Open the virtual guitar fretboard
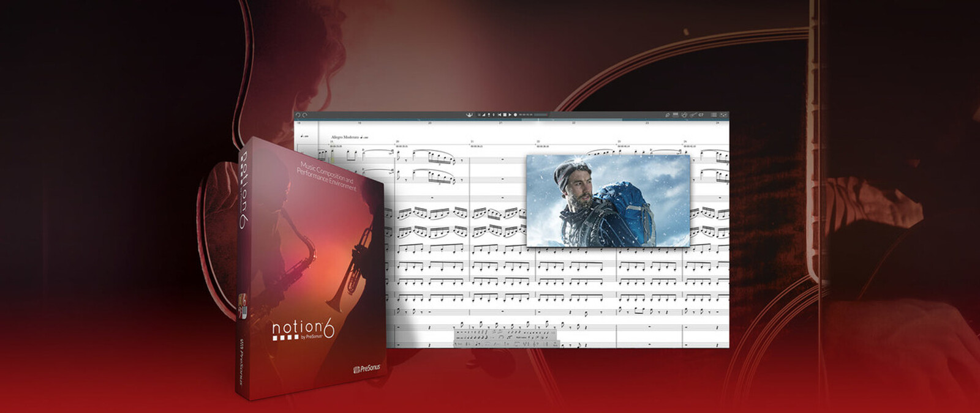Image resolution: width=980 pixels, height=413 pixels. coord(693,114)
